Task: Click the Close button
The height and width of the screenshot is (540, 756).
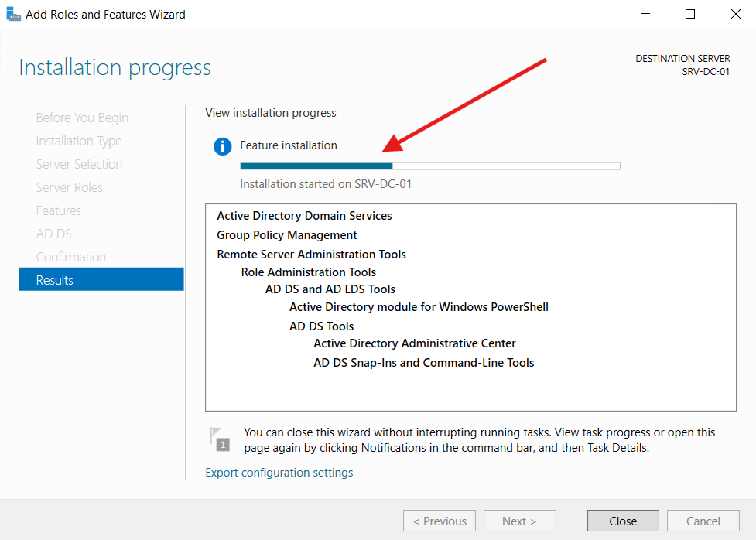Action: [x=622, y=521]
